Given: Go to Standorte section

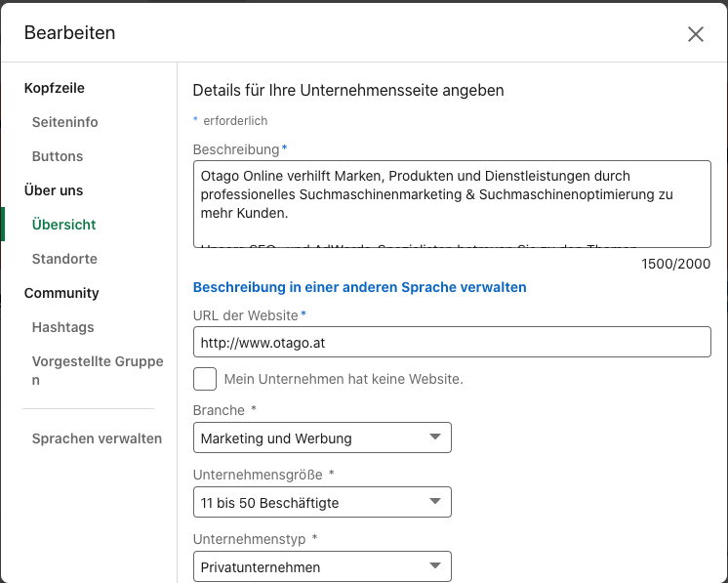Looking at the screenshot, I should click(64, 259).
